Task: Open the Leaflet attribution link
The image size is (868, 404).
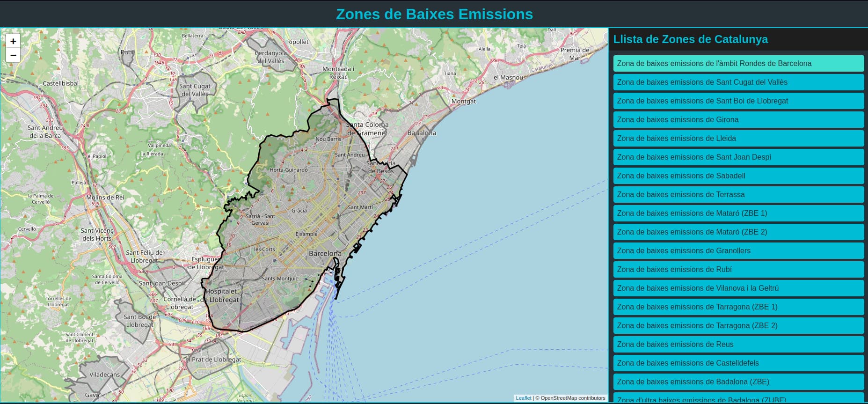Action: click(523, 398)
